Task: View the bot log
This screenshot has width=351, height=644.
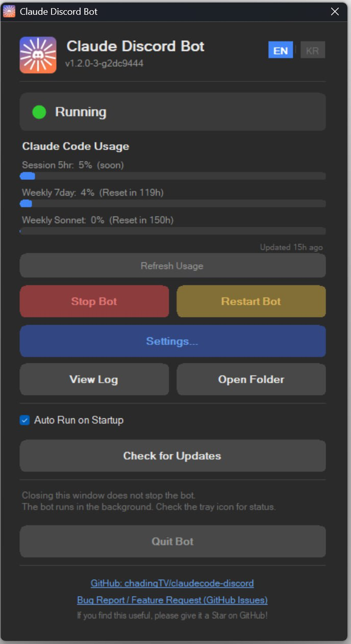Action: click(x=94, y=379)
